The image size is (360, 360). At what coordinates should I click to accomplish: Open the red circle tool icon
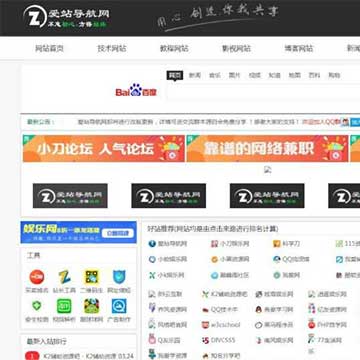point(37,277)
